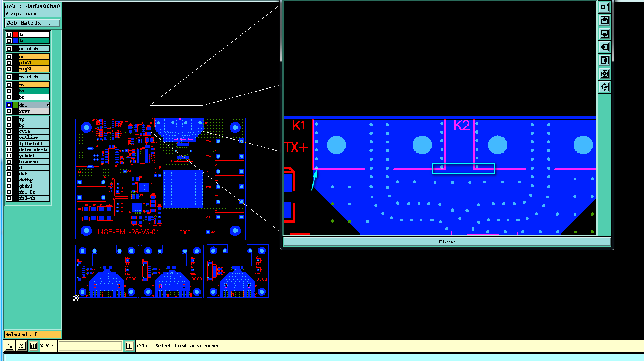Screen dimensions: 644x361
Task: Select the 'bo' layer name
Action: click(34, 97)
